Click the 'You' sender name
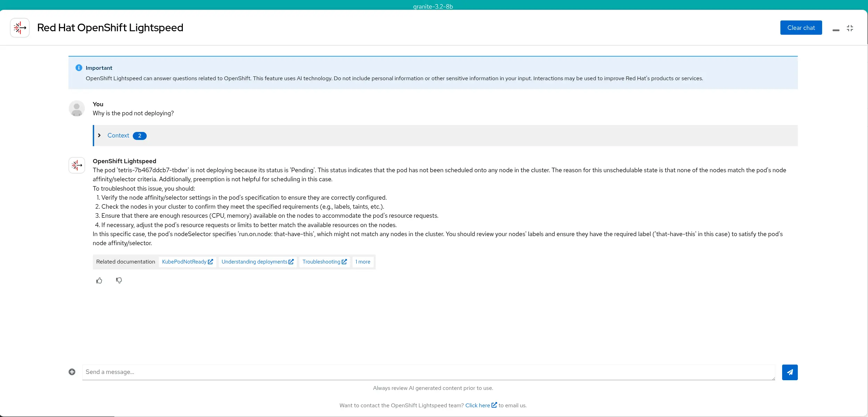The height and width of the screenshot is (417, 868). click(98, 104)
